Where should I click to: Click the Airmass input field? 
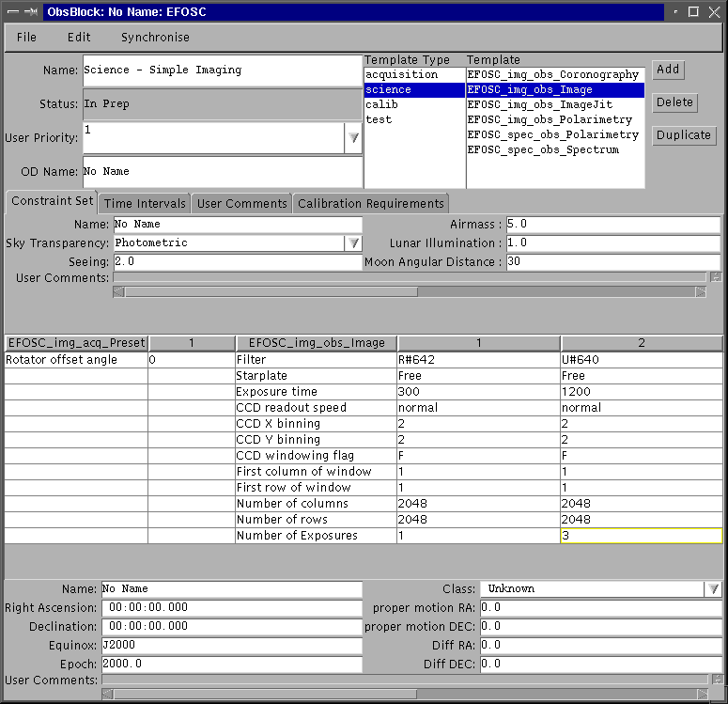(612, 225)
